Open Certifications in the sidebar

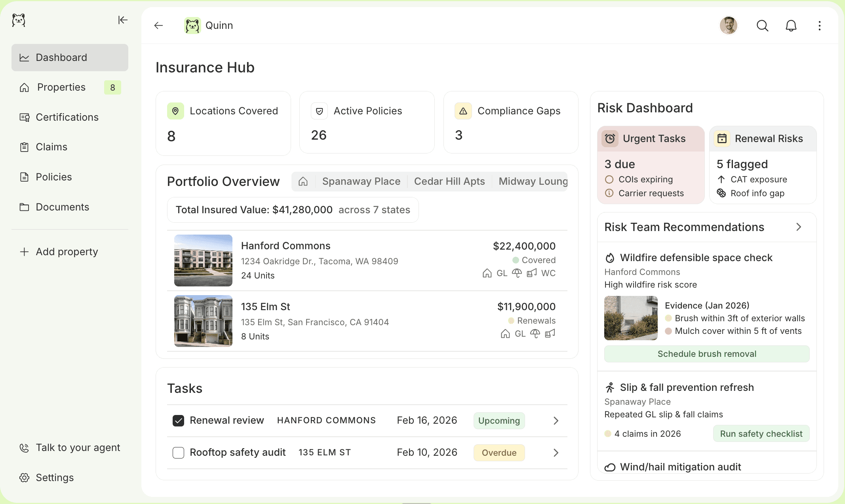tap(67, 117)
